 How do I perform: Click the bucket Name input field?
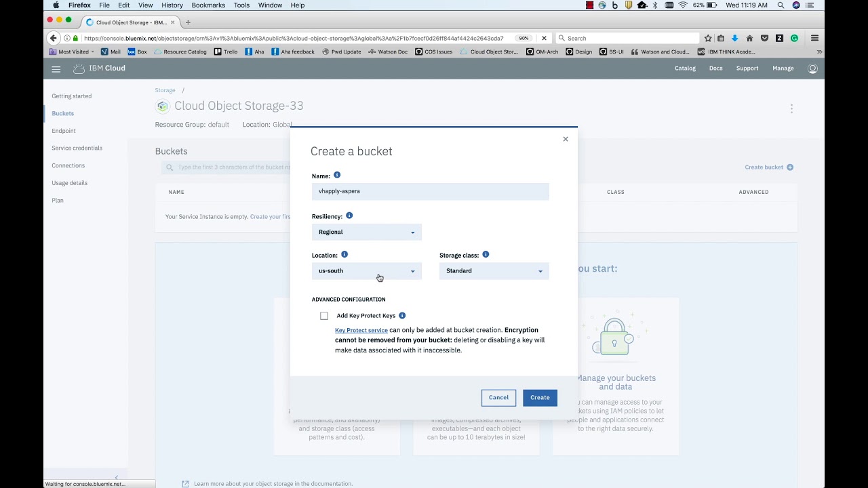pos(431,191)
